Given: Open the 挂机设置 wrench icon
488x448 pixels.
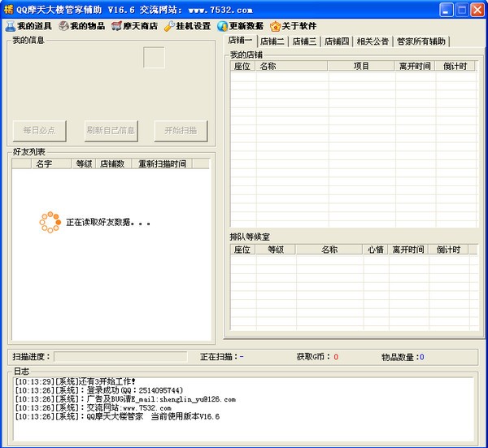Looking at the screenshot, I should tap(170, 26).
